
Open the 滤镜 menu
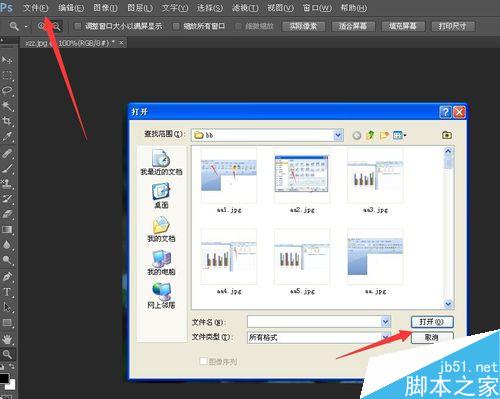[245, 7]
